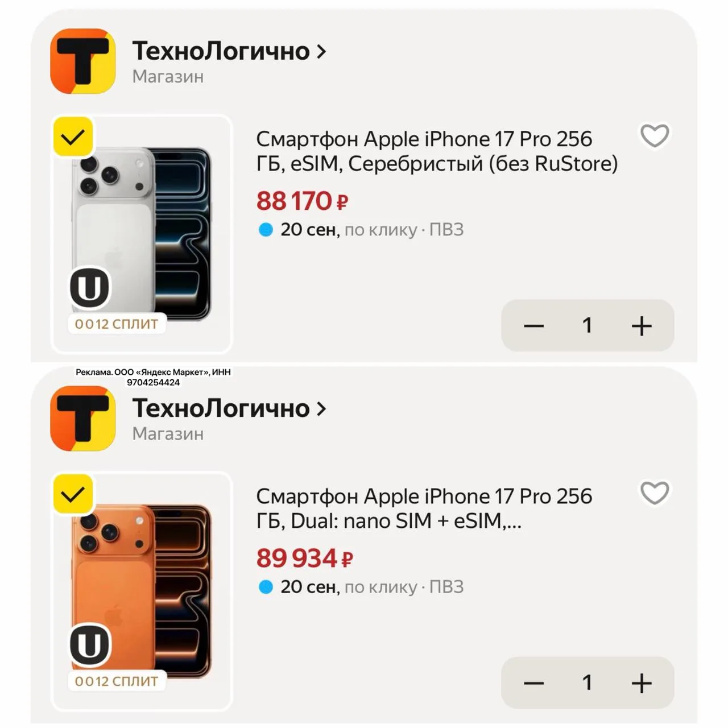
Task: Add orange iPhone 17 Pro to favorites
Action: [655, 493]
